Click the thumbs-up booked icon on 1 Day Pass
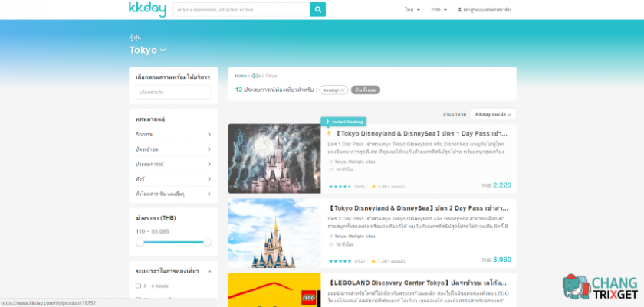Screen dimensions: 644x307 [373, 187]
